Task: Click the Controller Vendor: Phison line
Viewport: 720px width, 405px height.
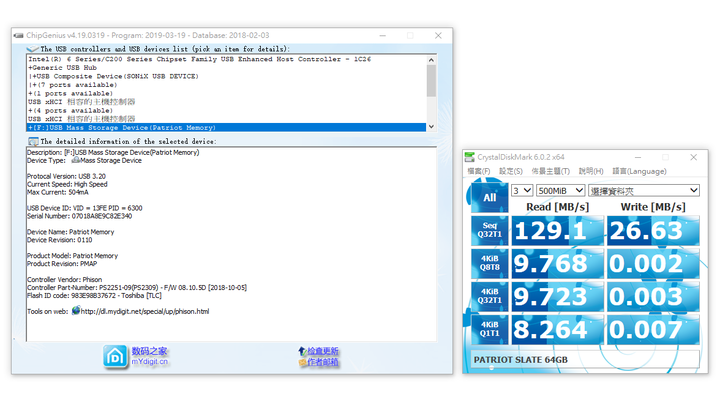Action: click(x=64, y=280)
